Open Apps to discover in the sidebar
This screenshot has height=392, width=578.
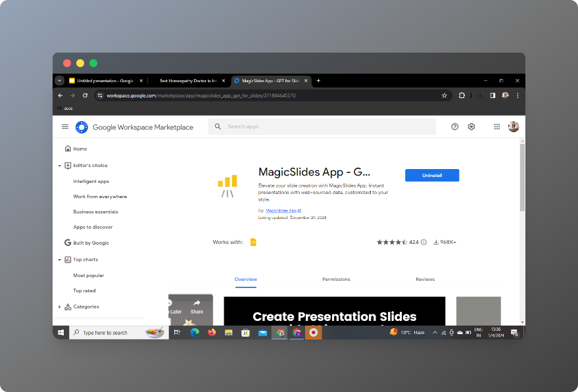93,227
